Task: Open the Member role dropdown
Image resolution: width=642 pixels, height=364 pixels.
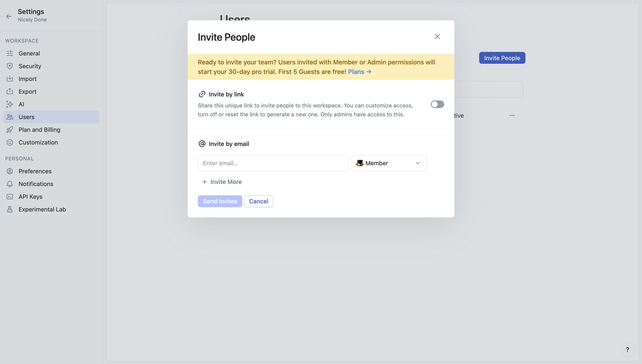Action: [x=389, y=163]
